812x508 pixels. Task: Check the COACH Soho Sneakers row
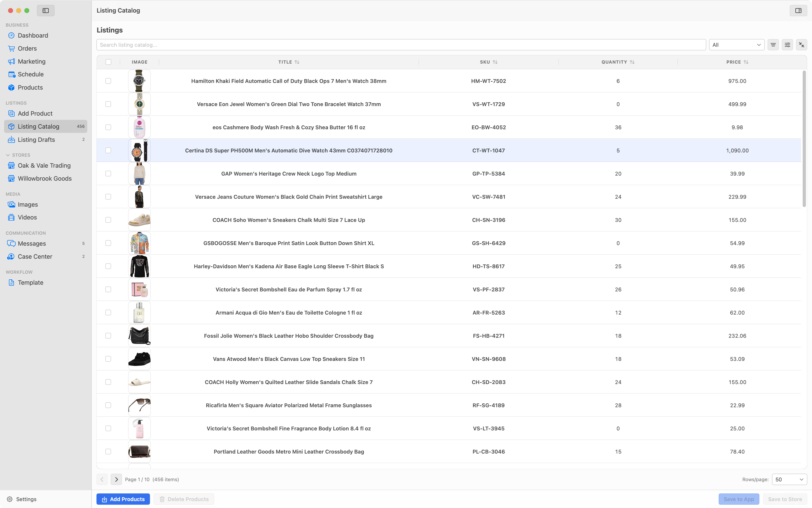108,220
